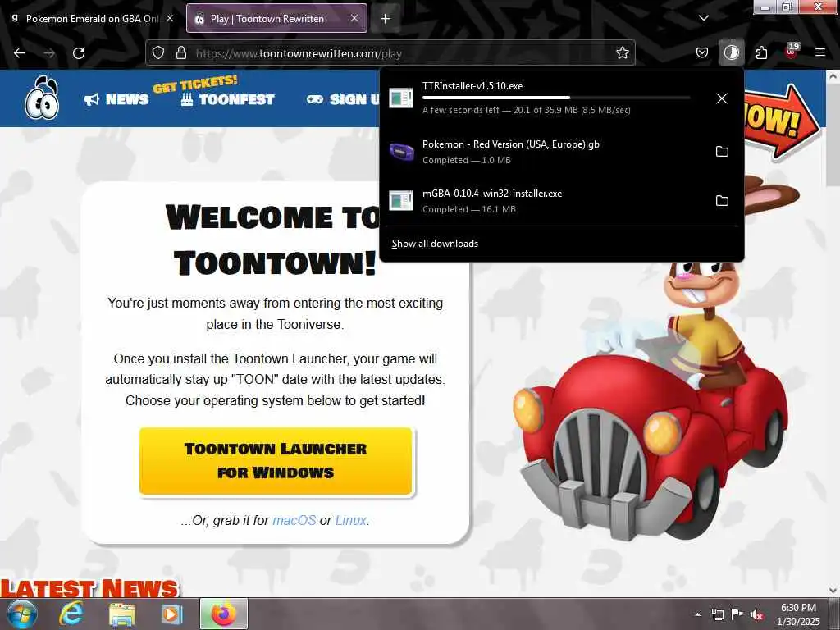Click the Pokemon Red .gb file icon
The width and height of the screenshot is (840, 630).
[400, 152]
